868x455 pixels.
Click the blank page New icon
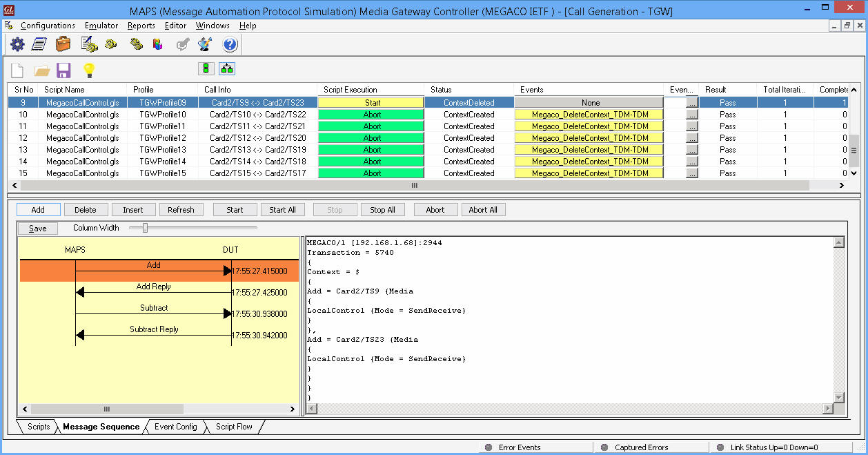coord(17,70)
